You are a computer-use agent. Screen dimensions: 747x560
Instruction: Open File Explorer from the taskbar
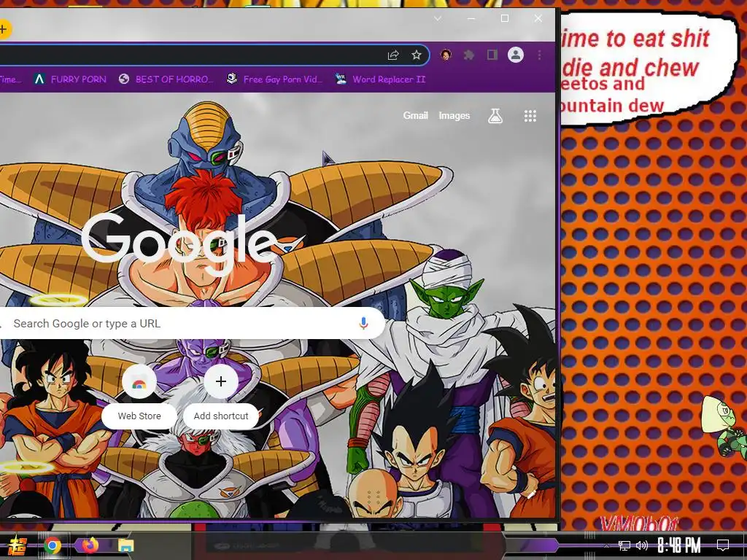(x=125, y=545)
